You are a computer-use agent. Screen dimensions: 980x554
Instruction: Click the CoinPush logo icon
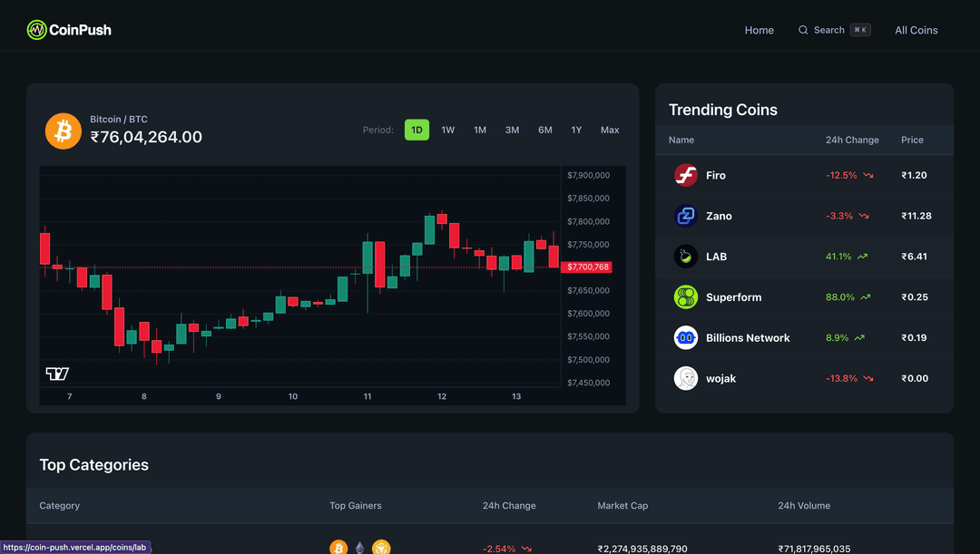point(36,30)
